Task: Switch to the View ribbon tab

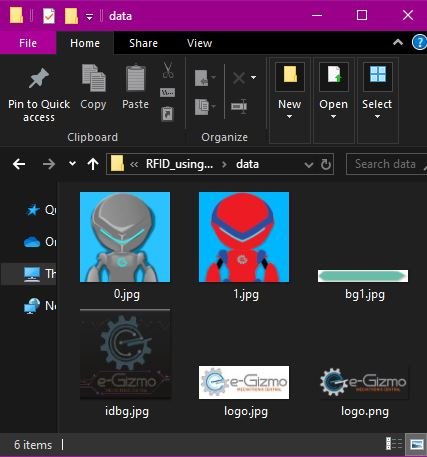Action: point(199,43)
